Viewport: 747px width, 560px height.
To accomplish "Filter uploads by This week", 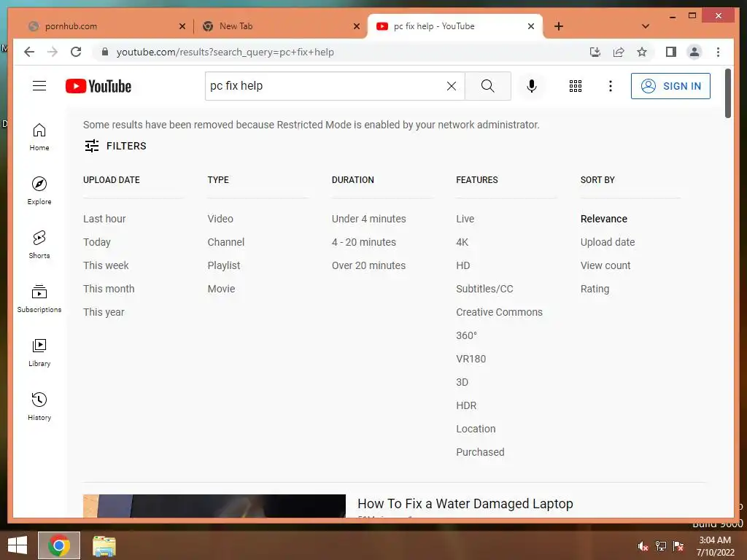I will pos(106,265).
